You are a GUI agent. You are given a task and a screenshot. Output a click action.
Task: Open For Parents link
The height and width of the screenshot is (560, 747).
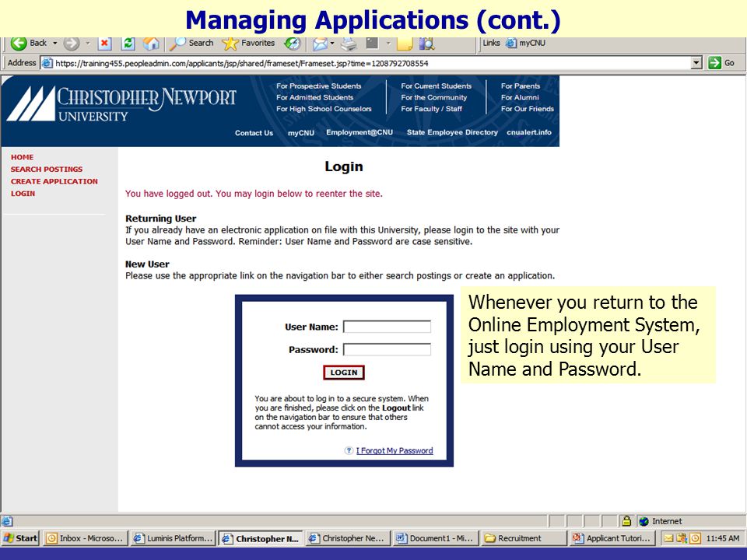pos(521,86)
